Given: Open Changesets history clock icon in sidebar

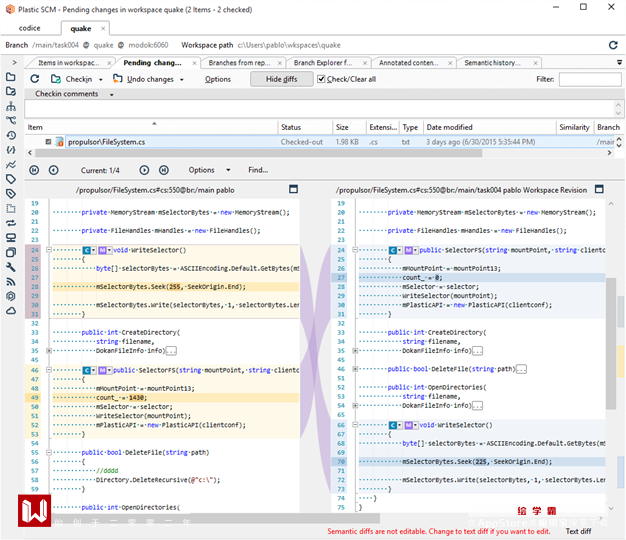Looking at the screenshot, I should coord(11,135).
